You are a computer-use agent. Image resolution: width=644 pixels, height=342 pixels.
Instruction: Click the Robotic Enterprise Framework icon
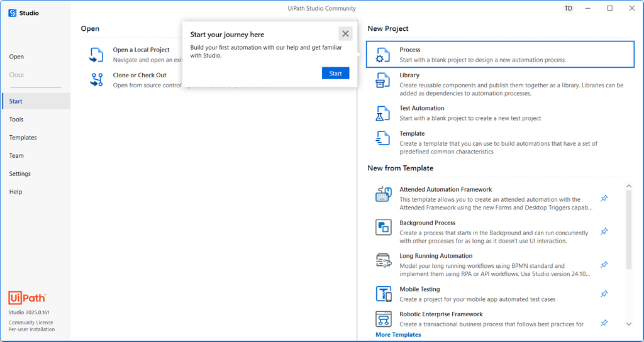[x=383, y=319]
